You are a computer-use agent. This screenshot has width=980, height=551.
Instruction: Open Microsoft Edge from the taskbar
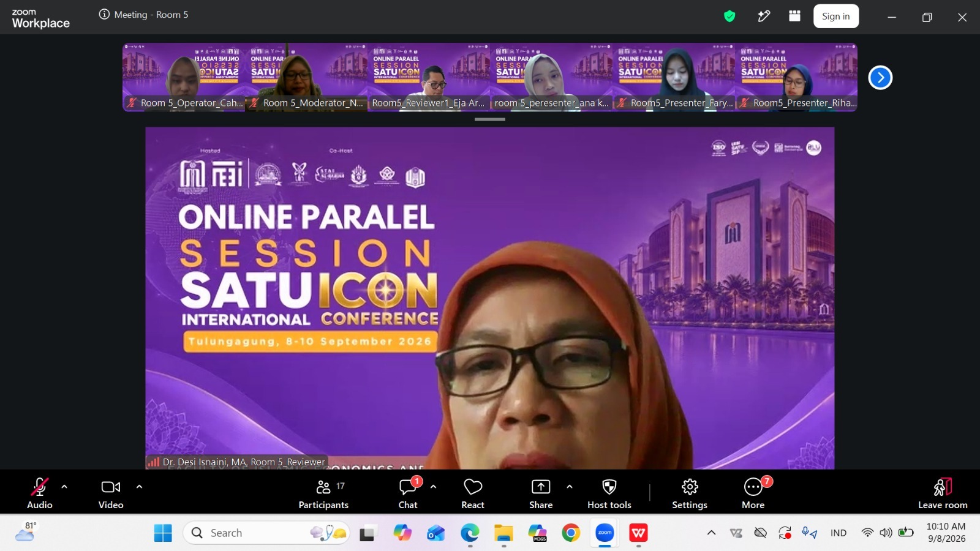(470, 533)
